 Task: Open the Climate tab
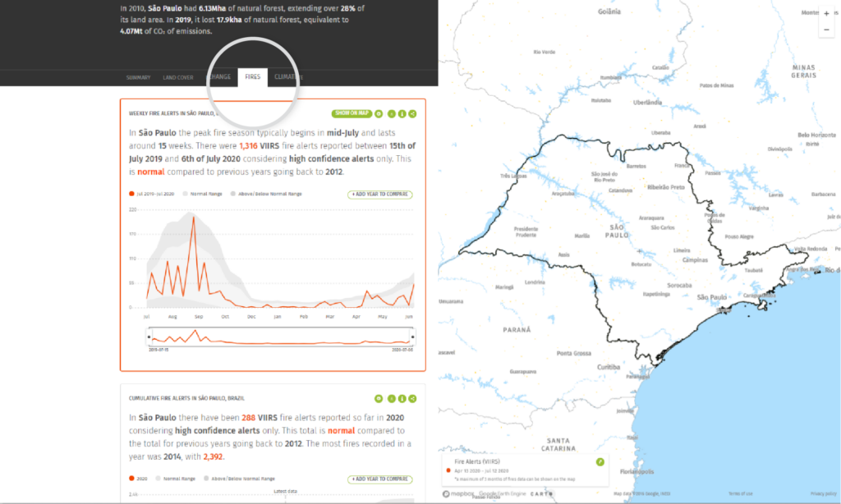click(288, 77)
